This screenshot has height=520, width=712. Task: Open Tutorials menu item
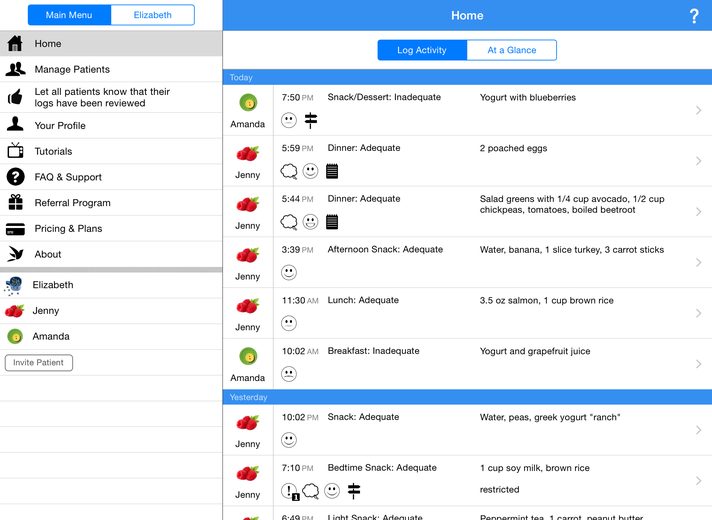111,151
